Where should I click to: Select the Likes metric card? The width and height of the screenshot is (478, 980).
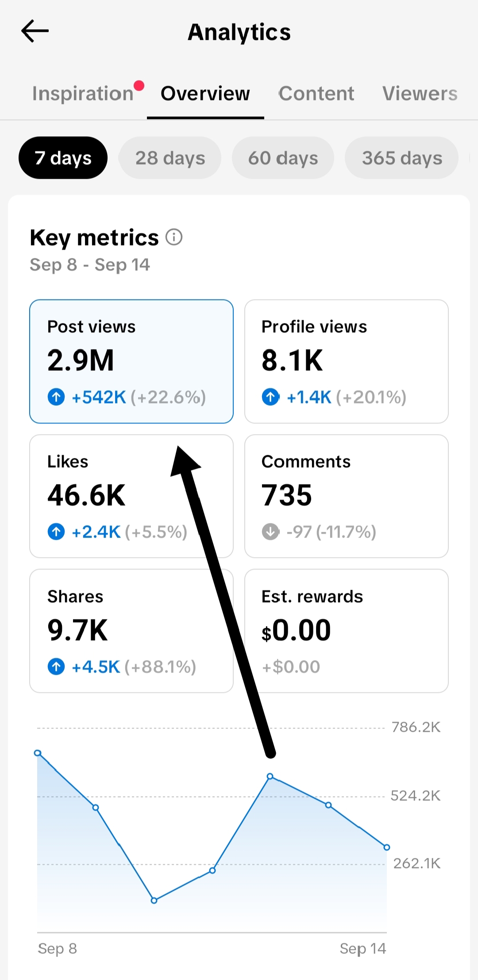pos(131,496)
